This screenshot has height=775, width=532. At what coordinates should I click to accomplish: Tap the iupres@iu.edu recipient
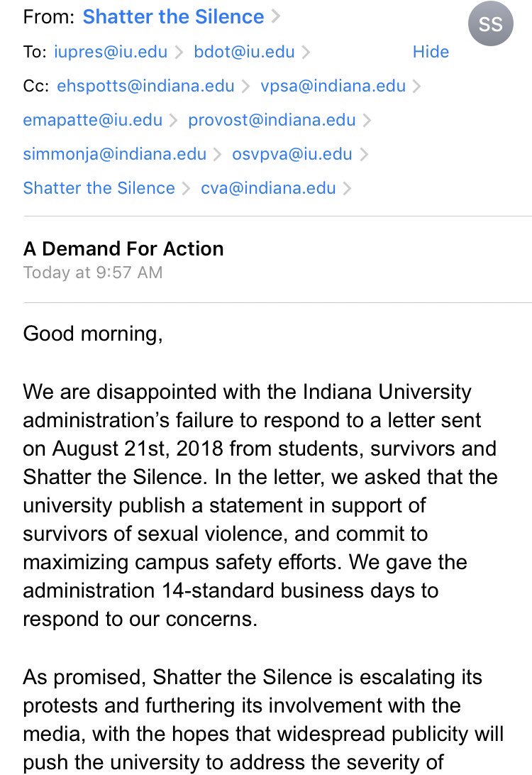pyautogui.click(x=111, y=52)
